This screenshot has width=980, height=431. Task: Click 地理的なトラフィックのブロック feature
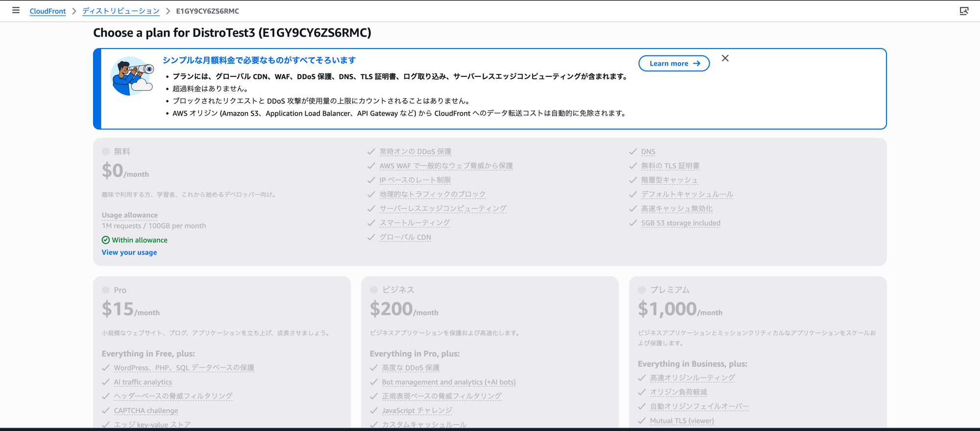(433, 194)
